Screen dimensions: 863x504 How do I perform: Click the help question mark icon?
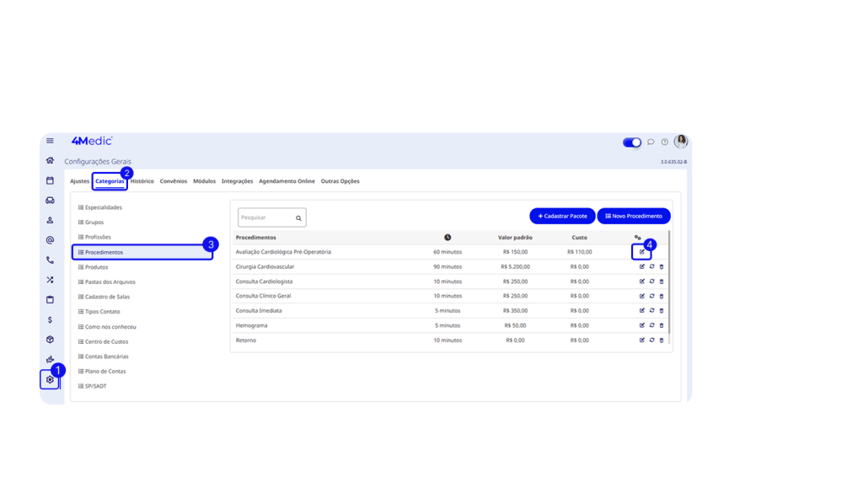[664, 142]
